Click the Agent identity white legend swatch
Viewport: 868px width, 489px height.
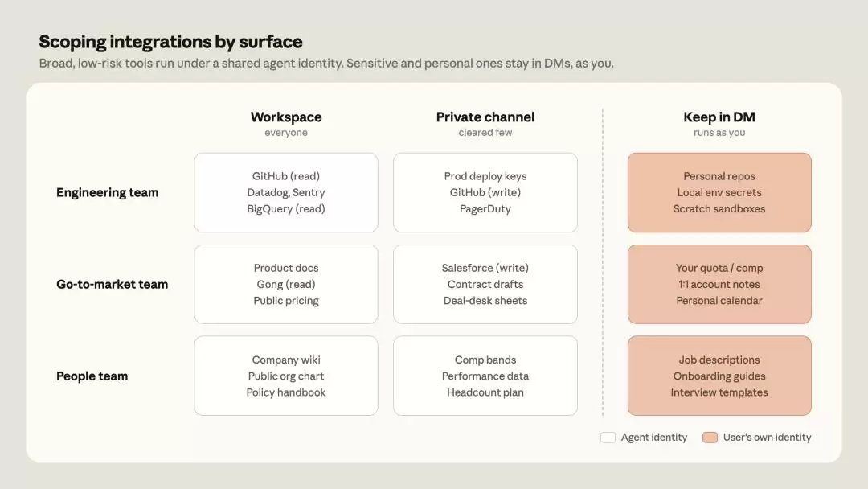click(608, 438)
